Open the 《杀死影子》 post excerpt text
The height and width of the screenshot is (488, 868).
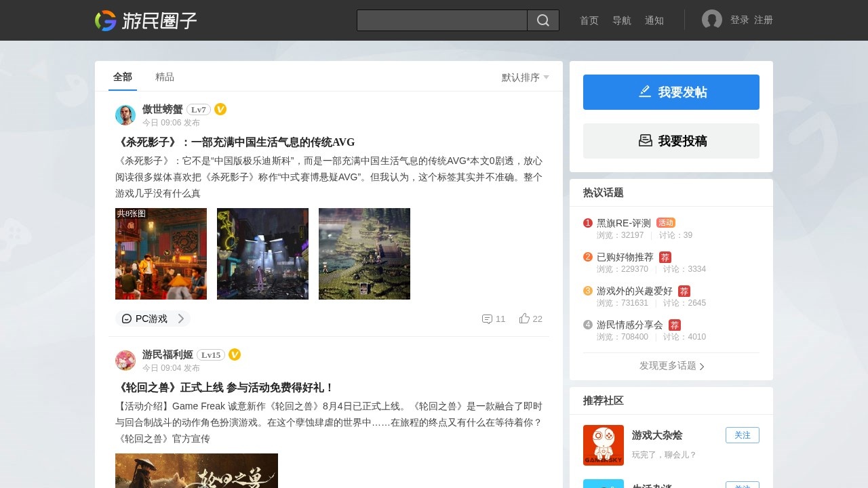(329, 177)
